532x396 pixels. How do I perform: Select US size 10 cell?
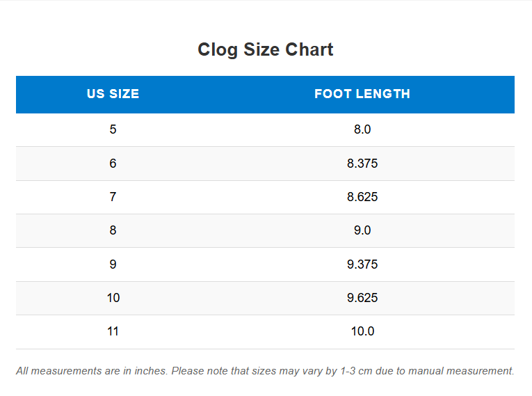[113, 298]
